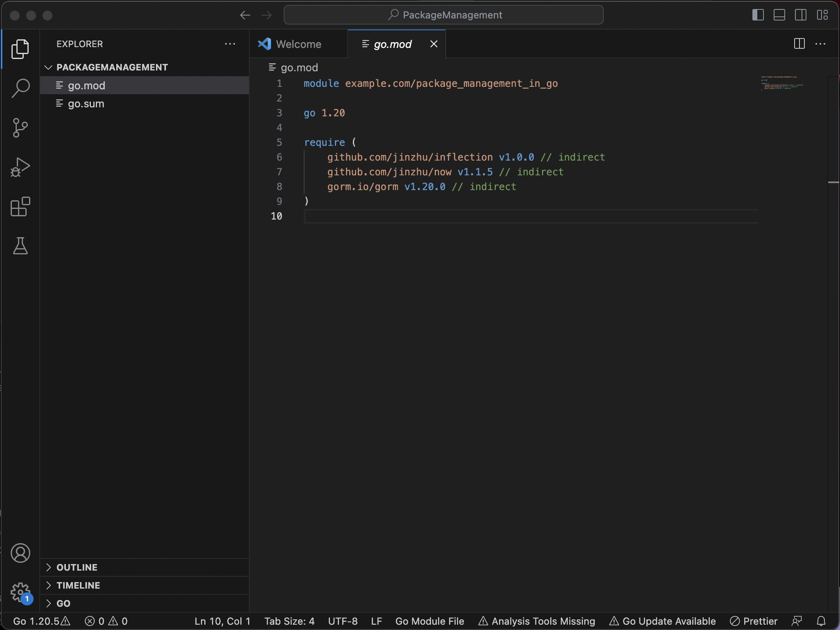
Task: Toggle the primary side bar
Action: (758, 15)
